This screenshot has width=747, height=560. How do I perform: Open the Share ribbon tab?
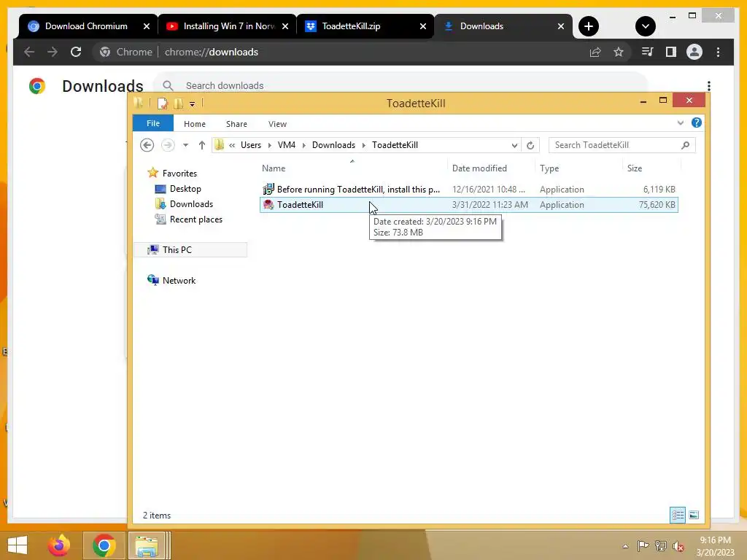(236, 124)
